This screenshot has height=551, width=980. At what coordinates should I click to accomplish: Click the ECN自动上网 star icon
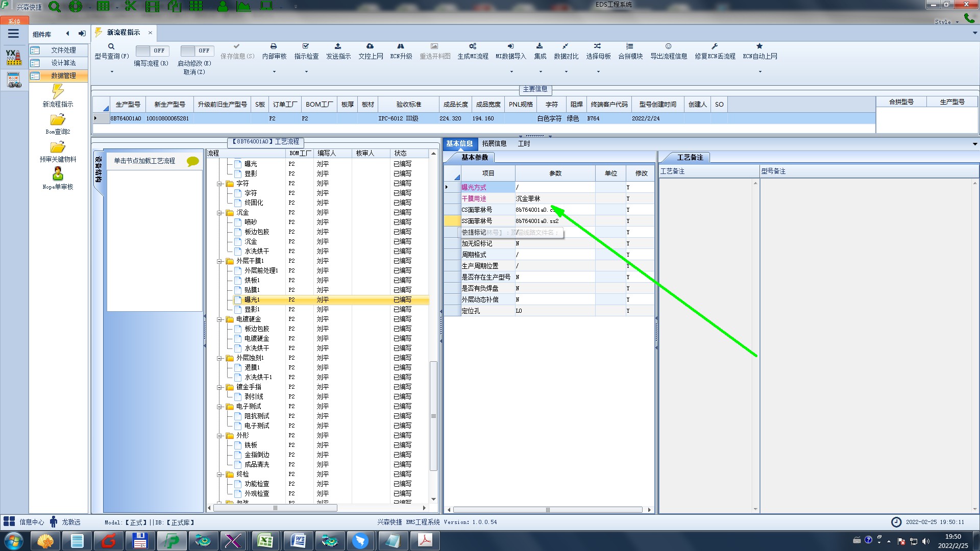[x=759, y=46]
